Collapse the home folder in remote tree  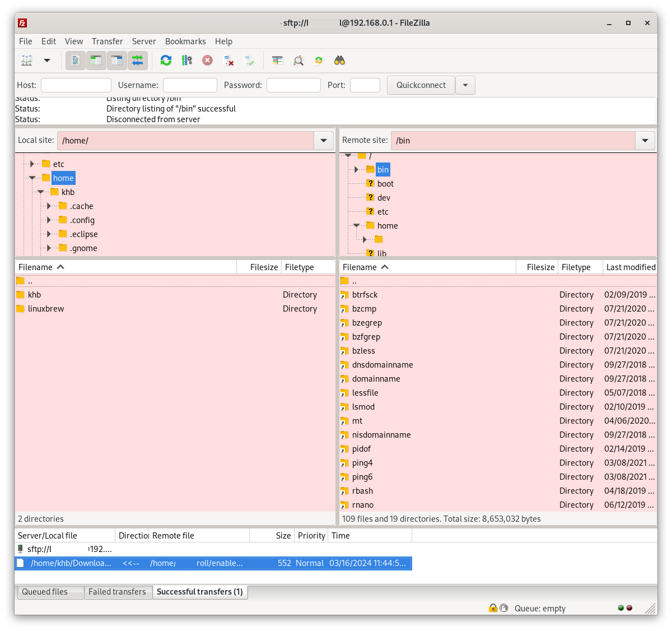coord(357,225)
